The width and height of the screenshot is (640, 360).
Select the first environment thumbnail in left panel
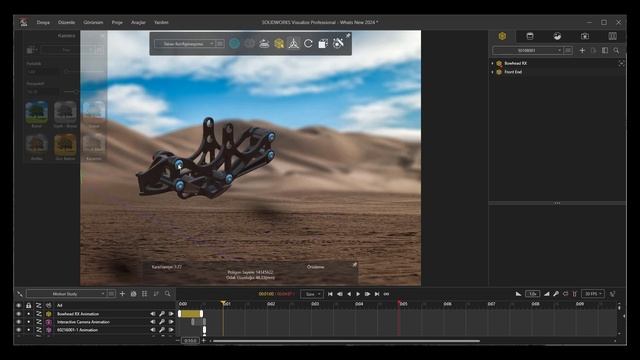click(x=36, y=112)
